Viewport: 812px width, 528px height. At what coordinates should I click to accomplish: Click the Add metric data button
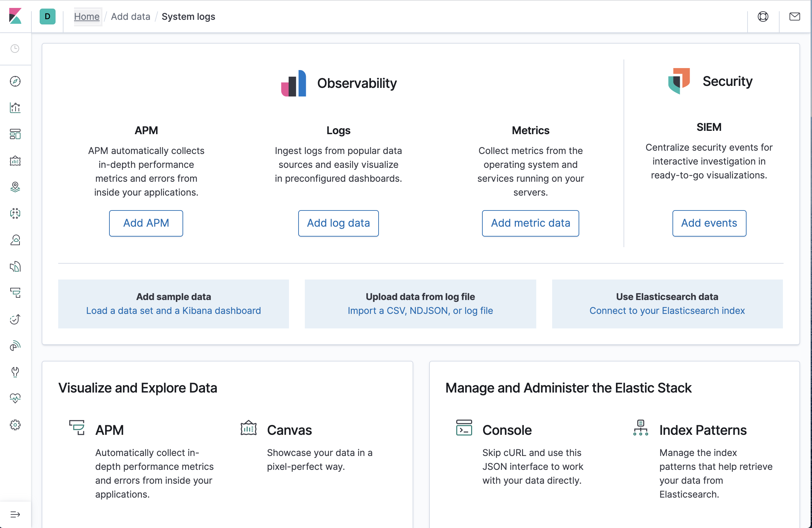point(530,223)
